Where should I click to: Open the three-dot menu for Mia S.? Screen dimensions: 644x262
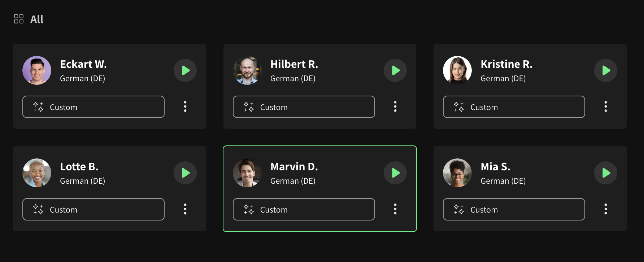606,209
